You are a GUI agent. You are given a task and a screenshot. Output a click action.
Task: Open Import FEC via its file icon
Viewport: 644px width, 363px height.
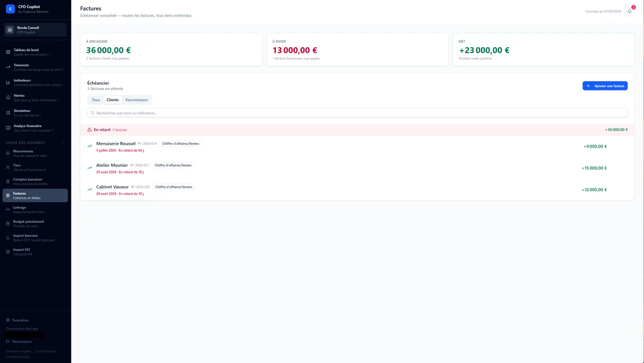8,252
